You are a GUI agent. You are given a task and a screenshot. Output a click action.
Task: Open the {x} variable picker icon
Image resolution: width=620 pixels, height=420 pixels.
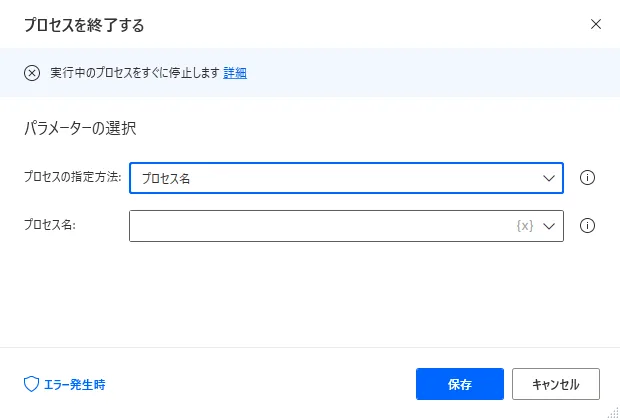click(525, 226)
